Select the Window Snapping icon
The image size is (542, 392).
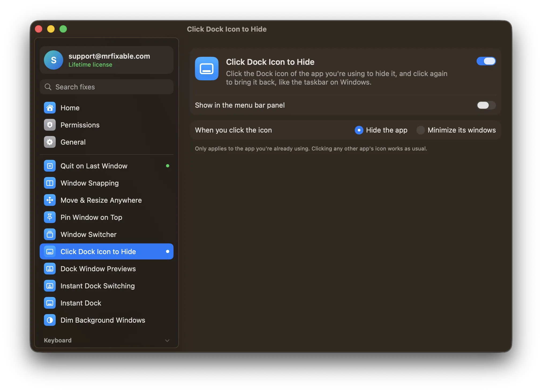coord(50,183)
